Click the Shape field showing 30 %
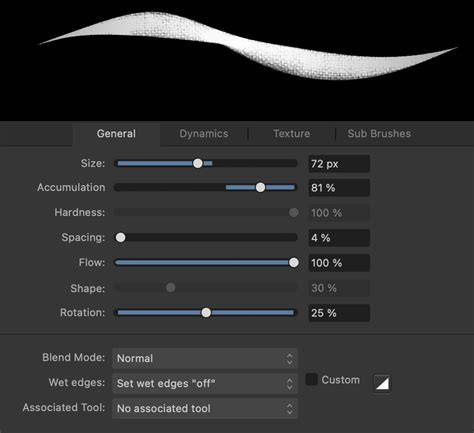 pos(339,288)
